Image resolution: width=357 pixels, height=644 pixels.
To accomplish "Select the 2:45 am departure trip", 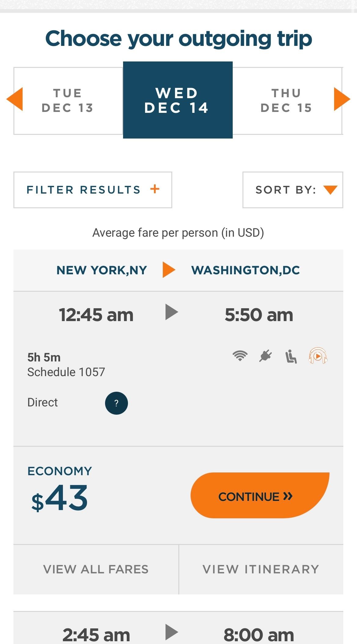I will pos(96,635).
